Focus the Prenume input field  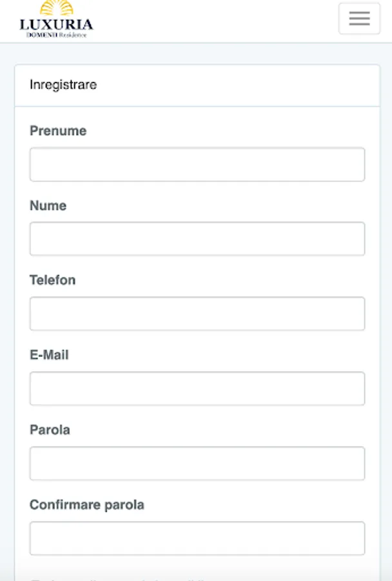(x=197, y=165)
